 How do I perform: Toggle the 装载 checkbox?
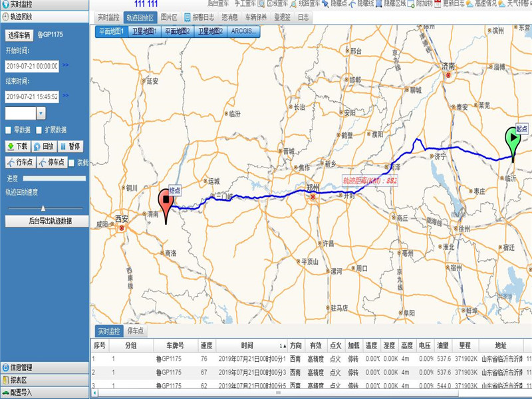click(x=72, y=162)
